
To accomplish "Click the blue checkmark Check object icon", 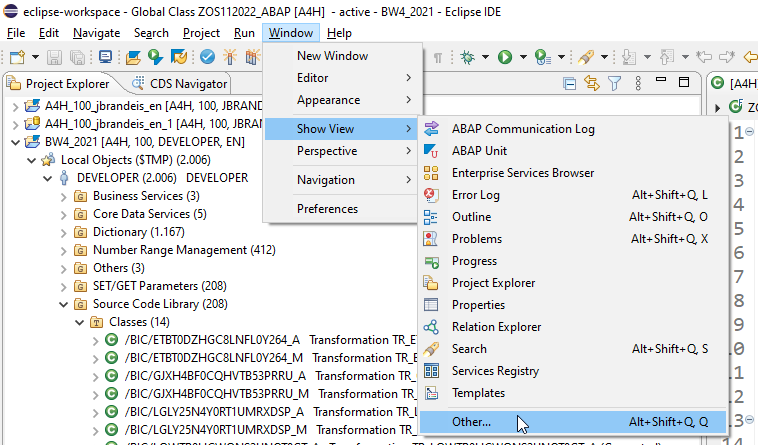I will click(x=207, y=57).
